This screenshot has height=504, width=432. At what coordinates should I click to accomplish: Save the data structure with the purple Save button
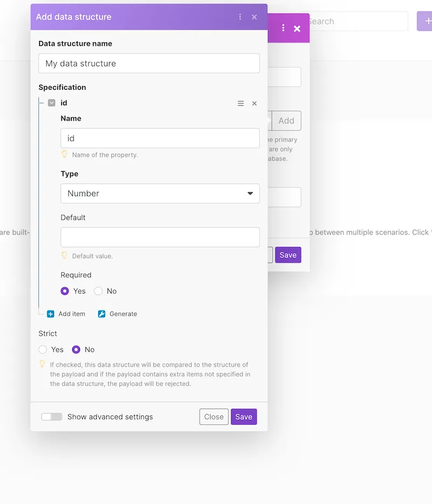(x=244, y=416)
